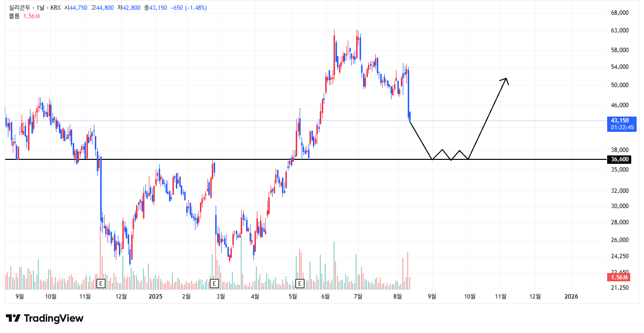The width and height of the screenshot is (644, 333).
Task: Click the 24,250 price axis label
Action: (x=620, y=256)
